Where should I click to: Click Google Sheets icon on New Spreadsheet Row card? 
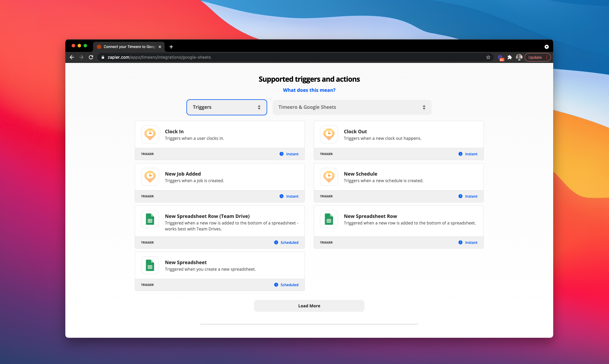[x=329, y=219]
